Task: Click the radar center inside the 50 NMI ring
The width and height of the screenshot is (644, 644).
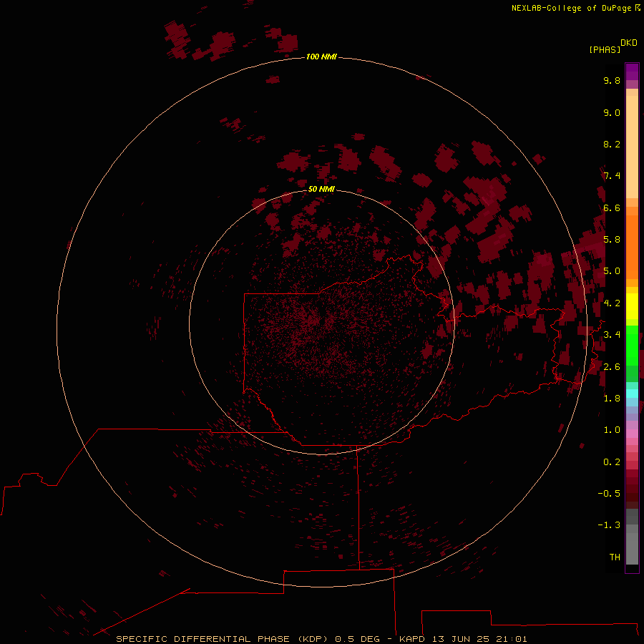Action: [322, 323]
